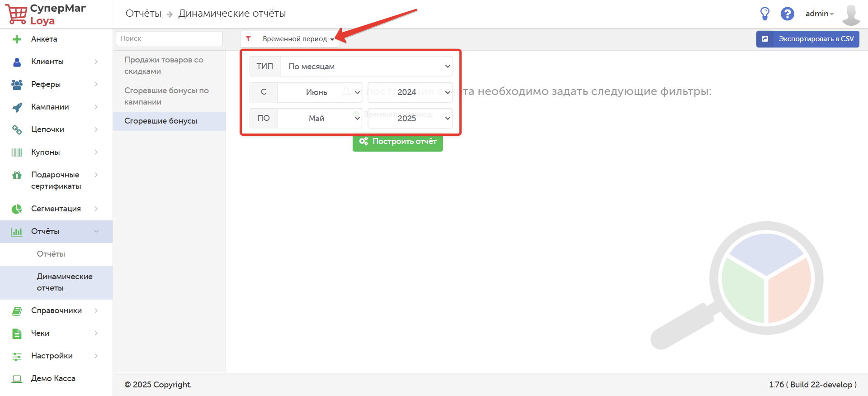Click Экспортировать в CSV button
The height and width of the screenshot is (396, 868).
[x=807, y=39]
